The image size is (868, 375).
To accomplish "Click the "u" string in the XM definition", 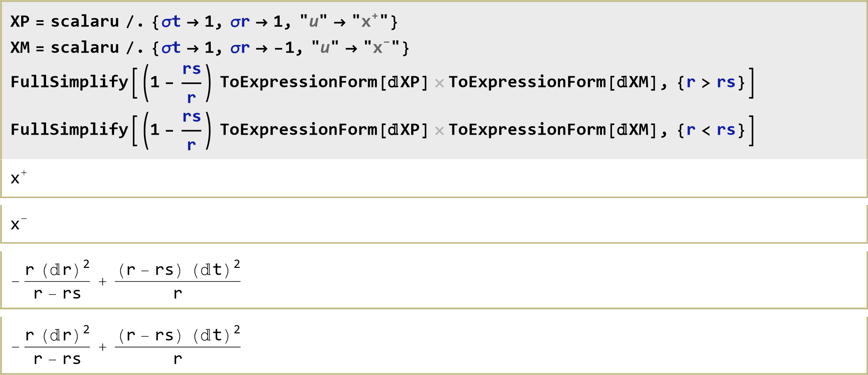I will click(x=325, y=48).
